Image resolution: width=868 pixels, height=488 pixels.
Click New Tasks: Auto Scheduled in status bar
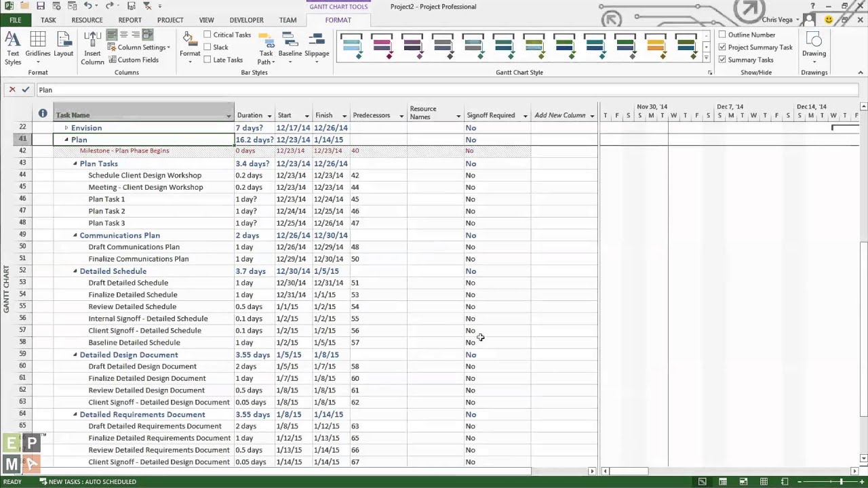[88, 482]
